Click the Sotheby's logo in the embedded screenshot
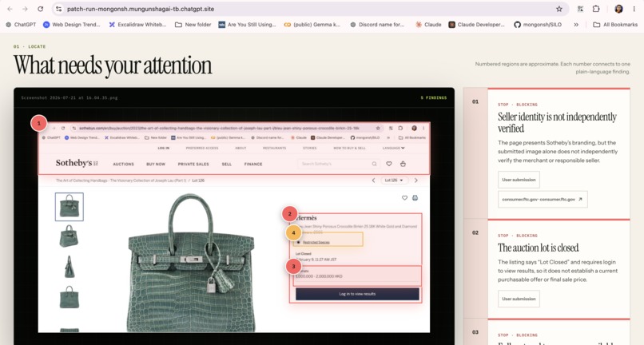The height and width of the screenshot is (345, 644). click(77, 163)
